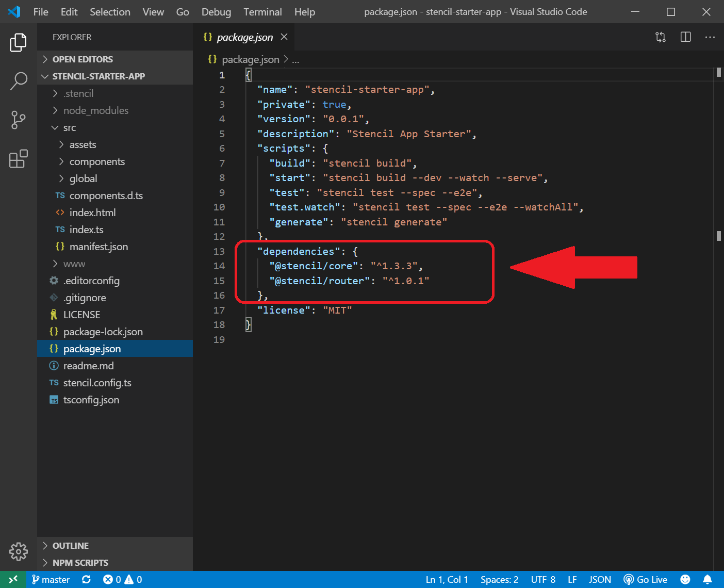Viewport: 724px width, 588px height.
Task: Click the Go Live server button
Action: (x=646, y=580)
